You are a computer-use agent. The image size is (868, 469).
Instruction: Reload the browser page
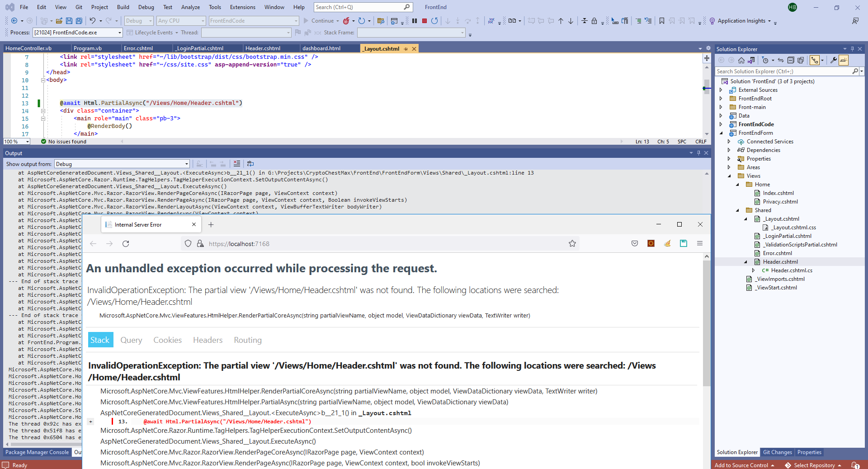click(126, 244)
